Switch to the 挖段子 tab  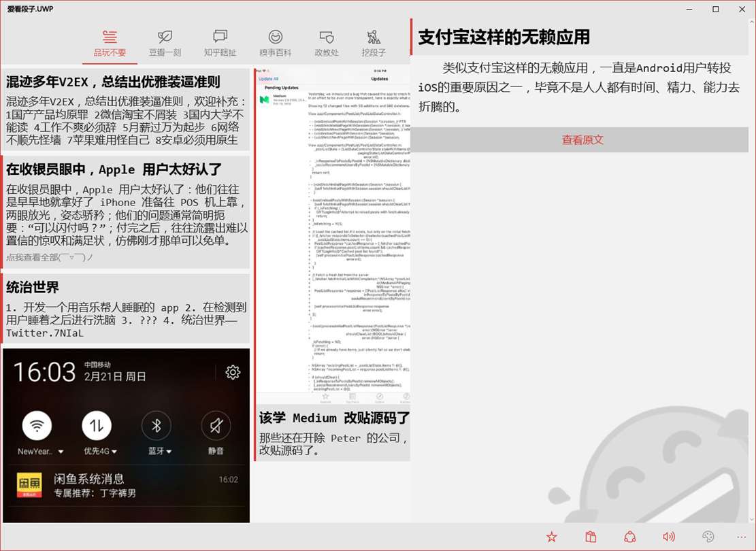[374, 44]
